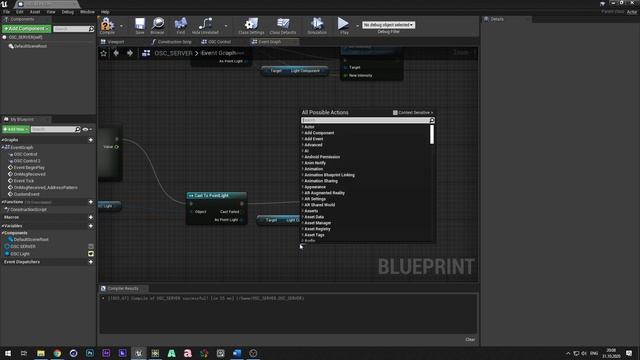Add new variable with plus icon

click(x=91, y=226)
